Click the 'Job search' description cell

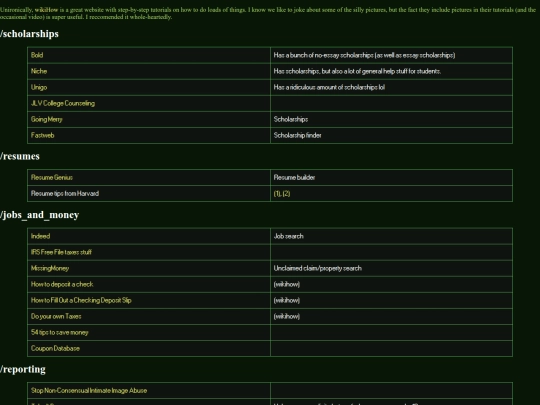(x=391, y=236)
